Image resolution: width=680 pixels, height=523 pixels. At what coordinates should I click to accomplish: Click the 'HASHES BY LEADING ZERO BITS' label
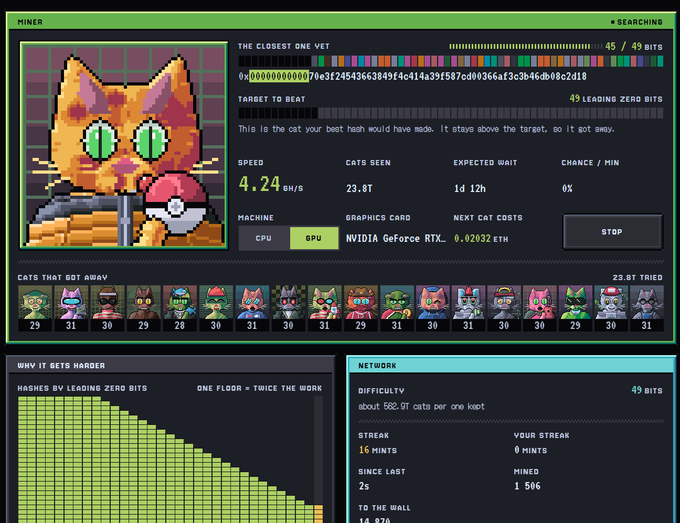tap(82, 388)
